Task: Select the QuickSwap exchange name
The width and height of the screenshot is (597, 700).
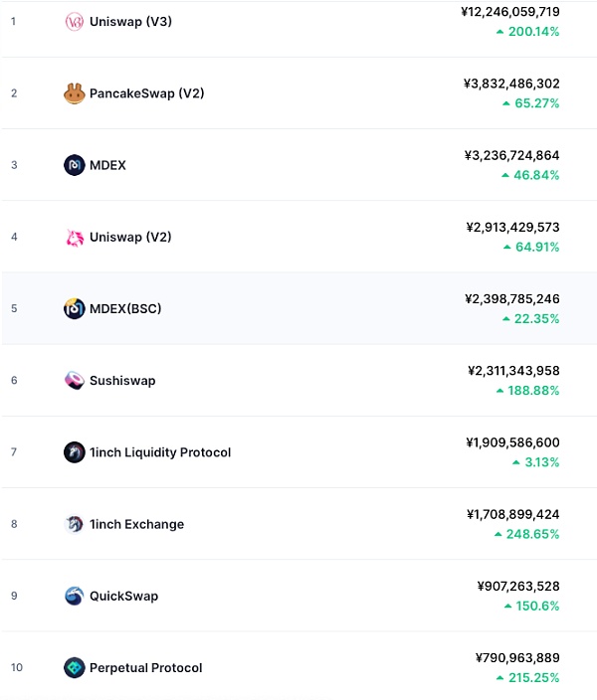Action: tap(123, 596)
